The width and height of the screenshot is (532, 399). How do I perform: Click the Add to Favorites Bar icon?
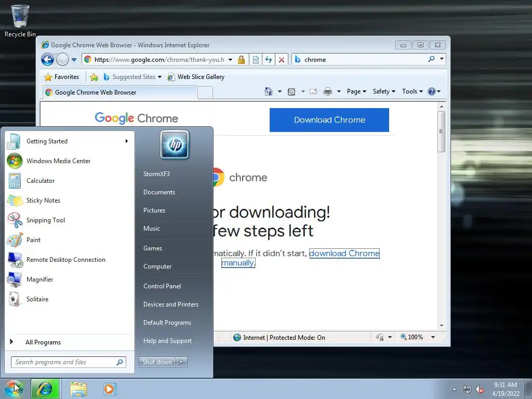point(94,77)
